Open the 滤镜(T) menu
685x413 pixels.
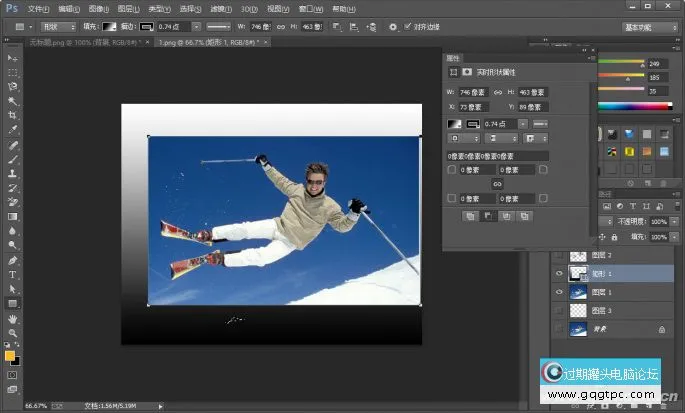click(x=221, y=8)
